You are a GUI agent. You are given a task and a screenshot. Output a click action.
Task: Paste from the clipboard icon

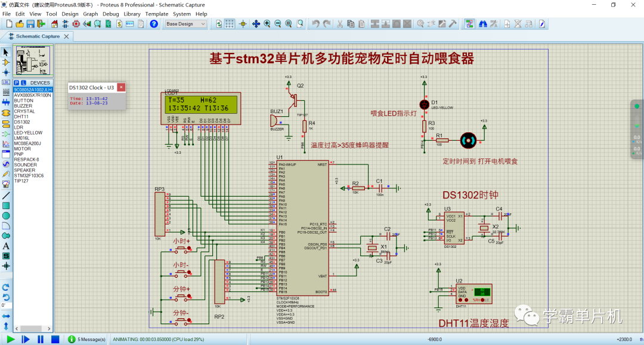point(361,24)
